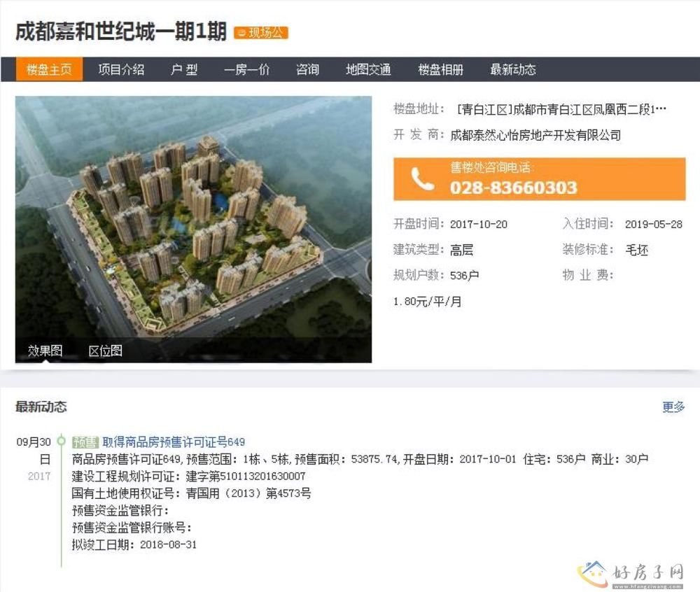Click the truncated 楼盘地址 address text
This screenshot has width=700, height=592.
point(561,109)
